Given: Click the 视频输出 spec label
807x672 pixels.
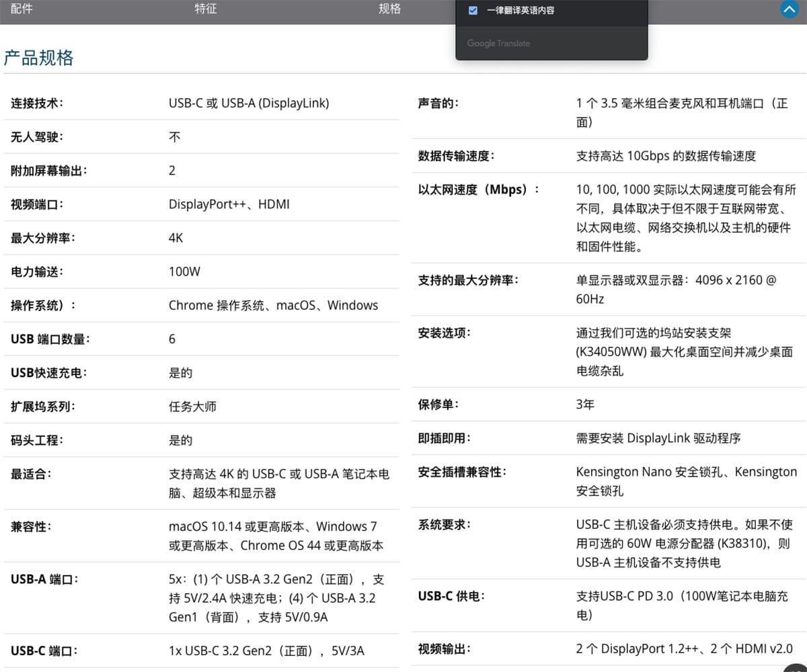Looking at the screenshot, I should point(445,649).
